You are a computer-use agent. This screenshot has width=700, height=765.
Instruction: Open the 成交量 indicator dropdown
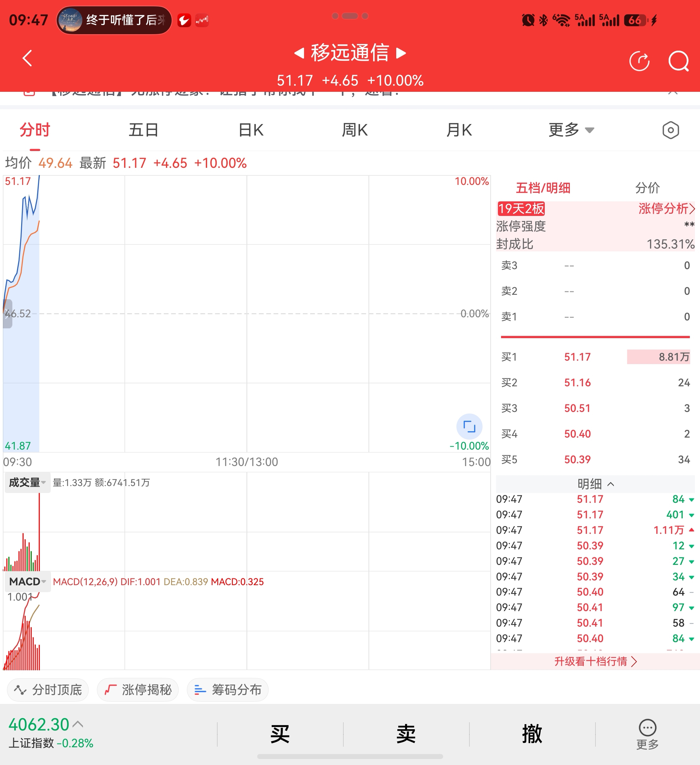coord(27,483)
